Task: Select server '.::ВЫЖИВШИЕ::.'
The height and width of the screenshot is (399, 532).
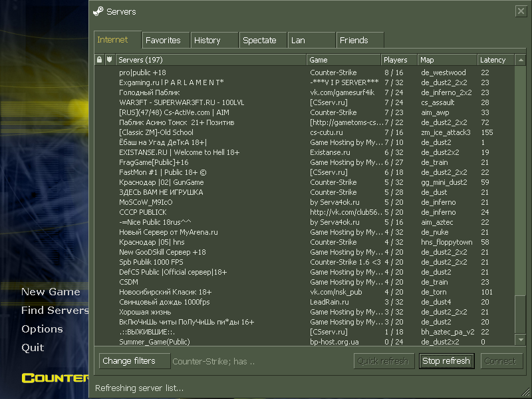Action: tap(305, 332)
